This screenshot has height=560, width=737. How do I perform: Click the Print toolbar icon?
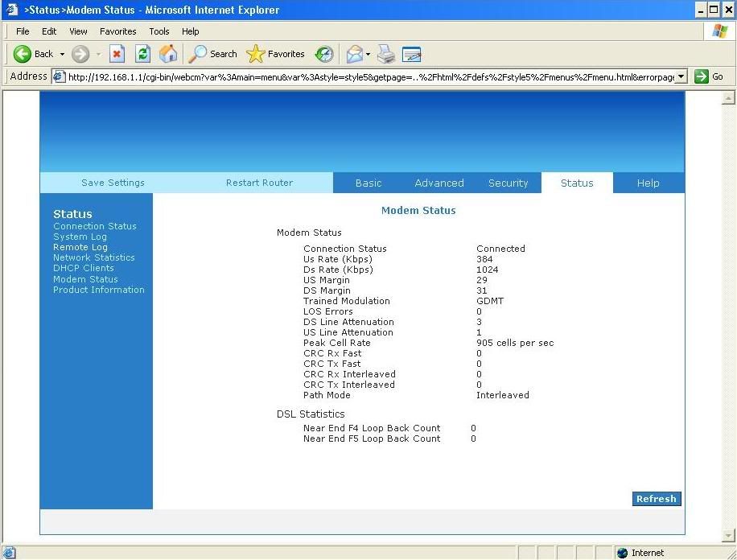click(387, 54)
